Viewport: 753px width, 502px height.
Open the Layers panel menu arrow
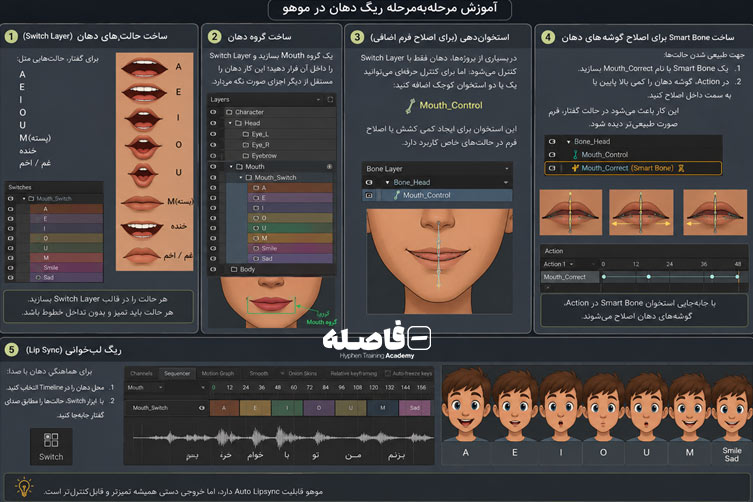[318, 99]
